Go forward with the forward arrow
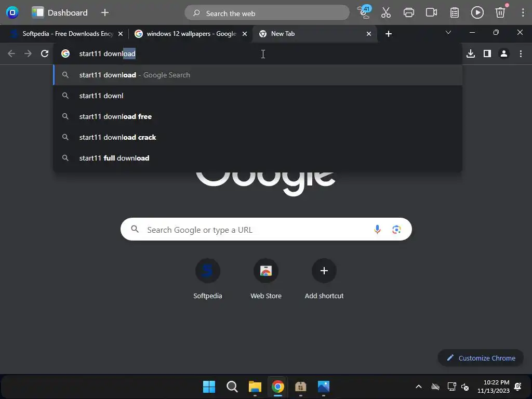532x399 pixels. [x=28, y=54]
